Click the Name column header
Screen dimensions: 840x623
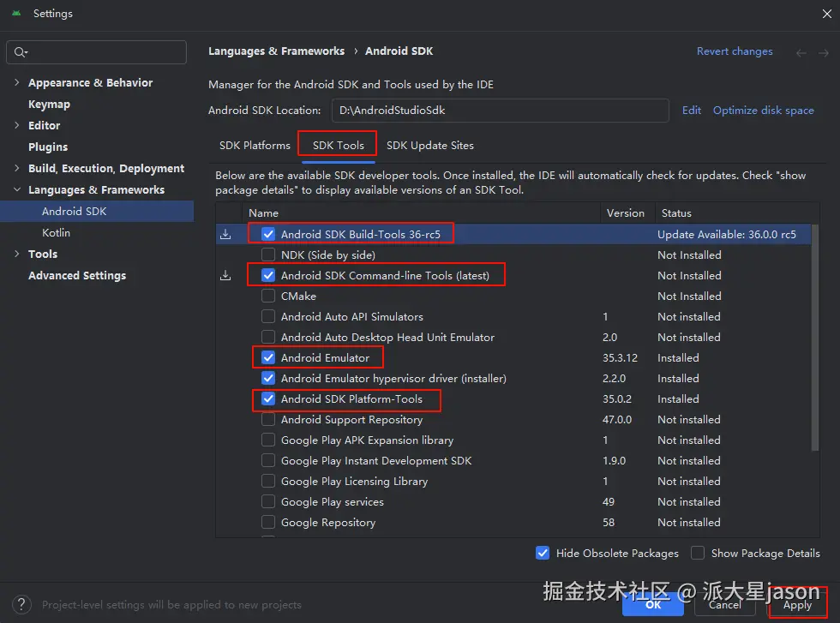click(422, 213)
